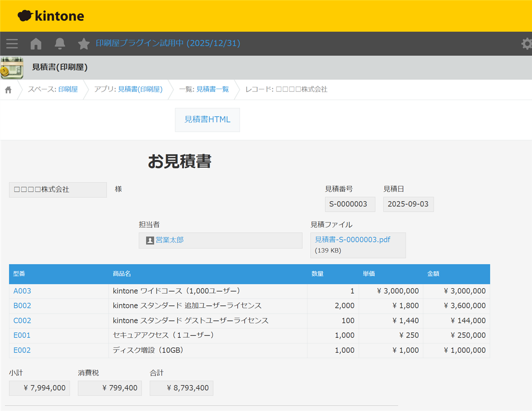Open the 見積書(印刷屋) app breadcrumb link
The image size is (532, 411).
tap(140, 89)
